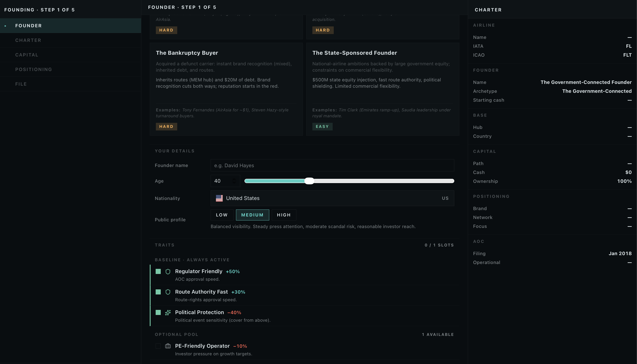Viewport: 637px width, 364px height.
Task: Click the shield icon beside Regulator Friendly
Action: 168,271
